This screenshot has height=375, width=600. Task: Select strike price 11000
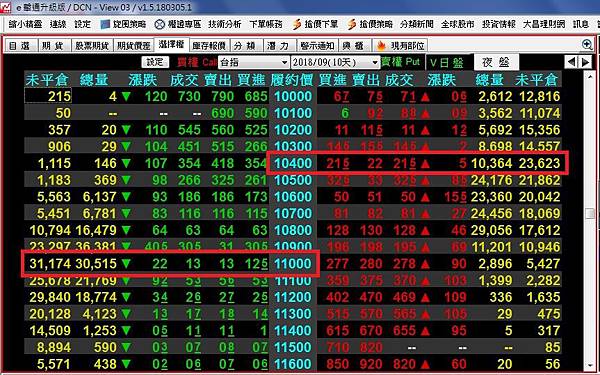point(293,264)
